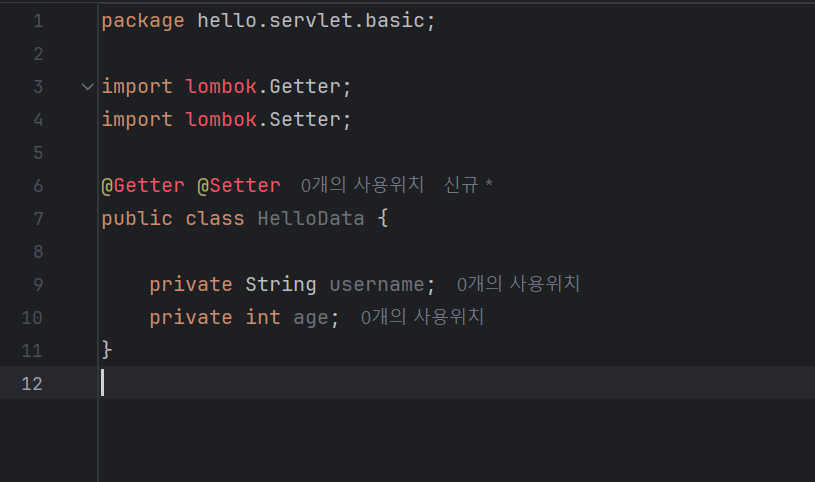This screenshot has width=815, height=482.
Task: Click the int keyword on line 10
Action: [263, 317]
